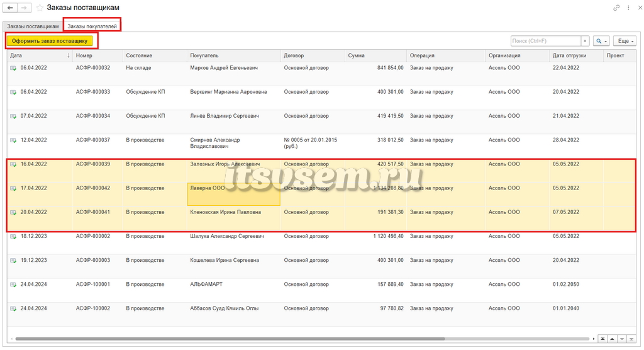
Task: Jump to the first row of list
Action: pyautogui.click(x=602, y=339)
